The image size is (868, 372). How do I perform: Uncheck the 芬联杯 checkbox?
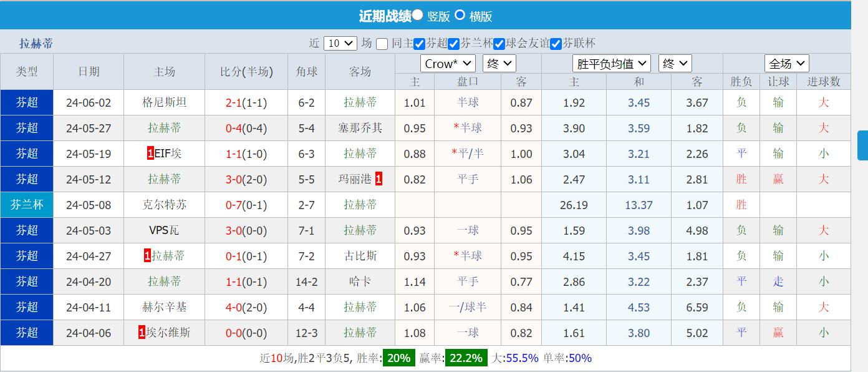pos(556,43)
